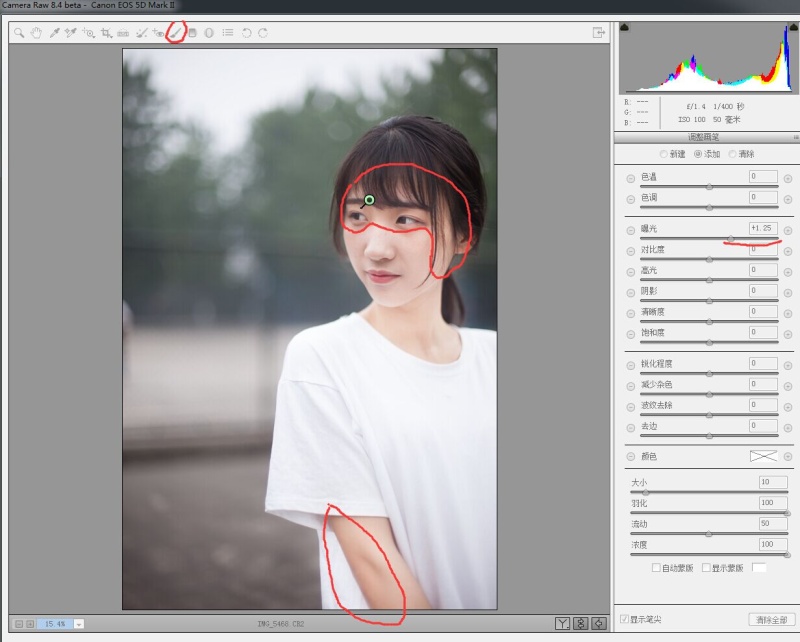
Task: Select the Straighten tool
Action: click(123, 33)
